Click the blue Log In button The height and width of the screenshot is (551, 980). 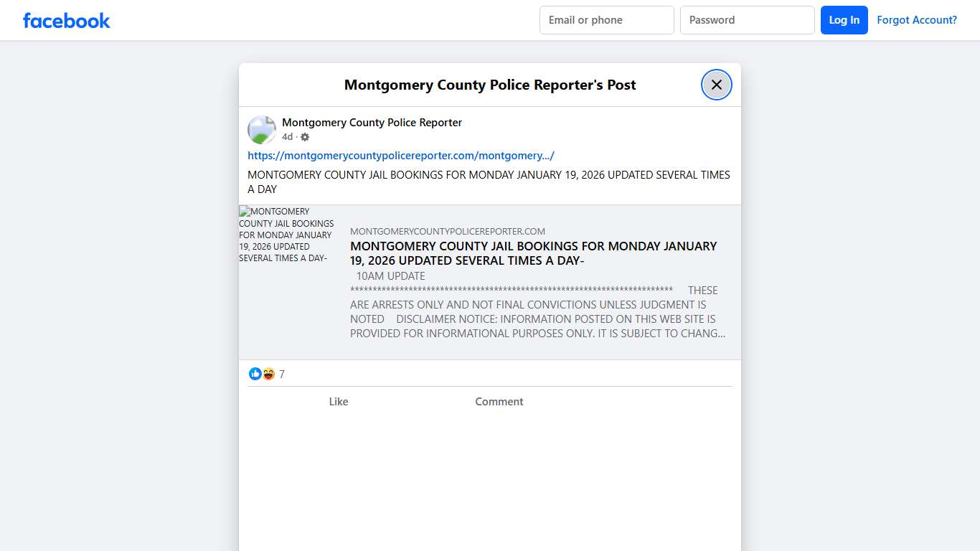[844, 20]
